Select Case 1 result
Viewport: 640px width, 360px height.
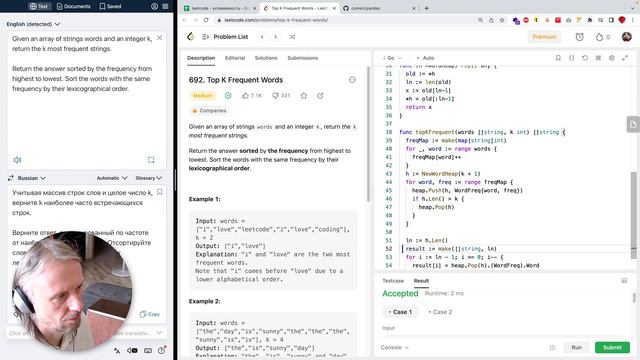click(x=400, y=312)
